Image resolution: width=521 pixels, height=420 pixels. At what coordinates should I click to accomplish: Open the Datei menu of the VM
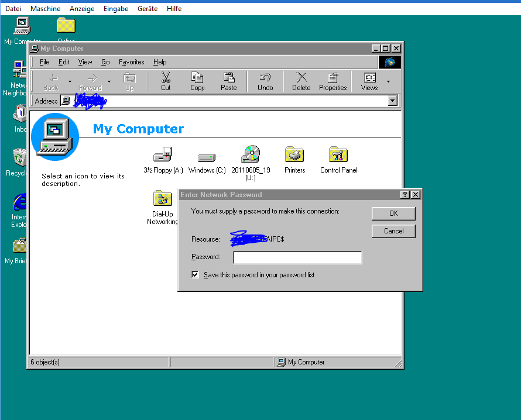click(x=13, y=9)
